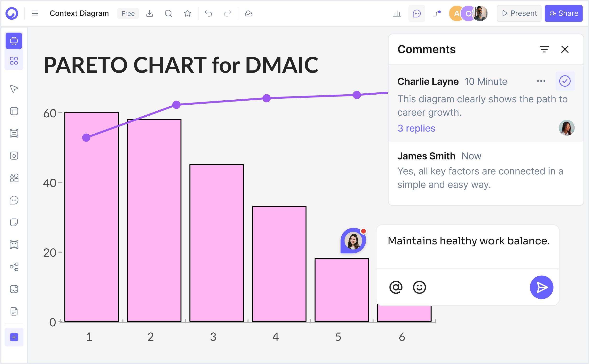This screenshot has width=589, height=364.
Task: Click the Share button
Action: 563,13
